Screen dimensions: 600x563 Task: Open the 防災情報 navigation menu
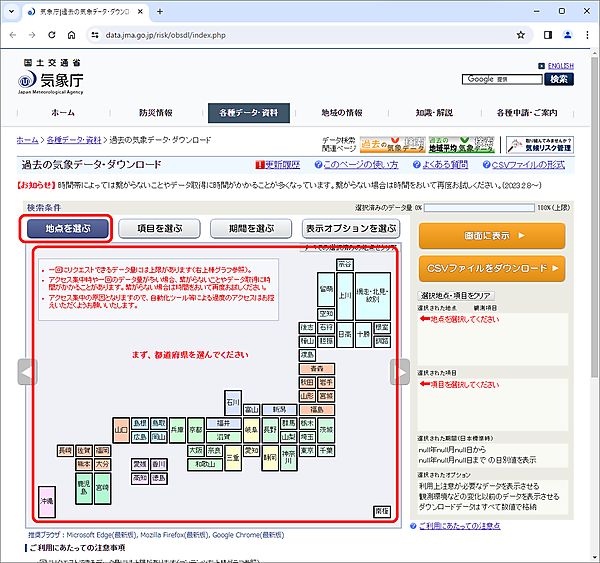156,113
